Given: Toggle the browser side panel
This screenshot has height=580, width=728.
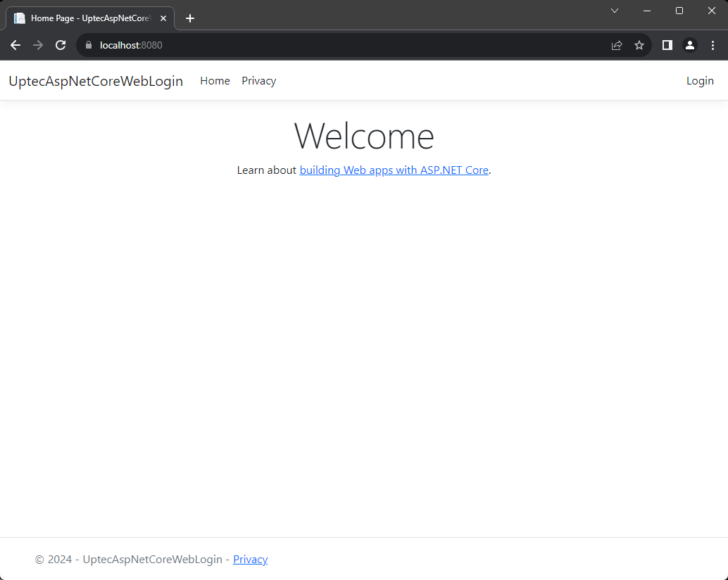Looking at the screenshot, I should [x=667, y=45].
